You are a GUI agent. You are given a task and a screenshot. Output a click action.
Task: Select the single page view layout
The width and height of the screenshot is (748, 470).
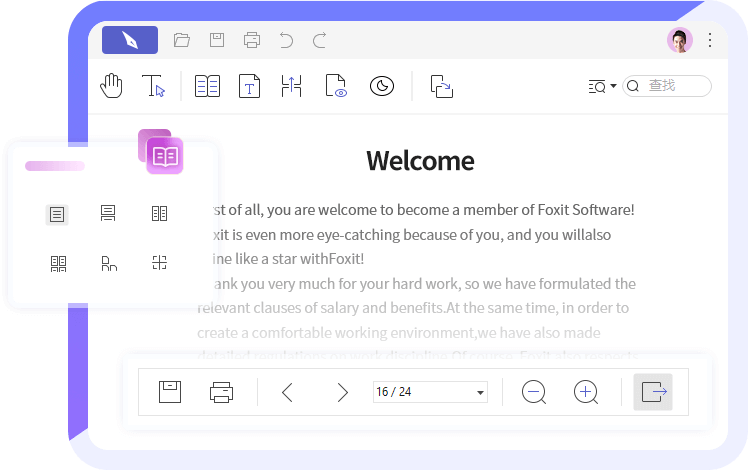57,214
